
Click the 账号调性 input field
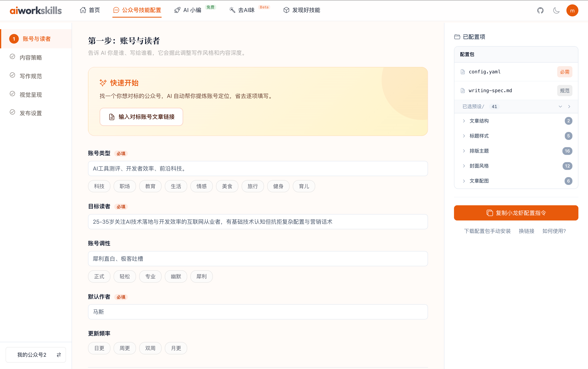click(258, 259)
